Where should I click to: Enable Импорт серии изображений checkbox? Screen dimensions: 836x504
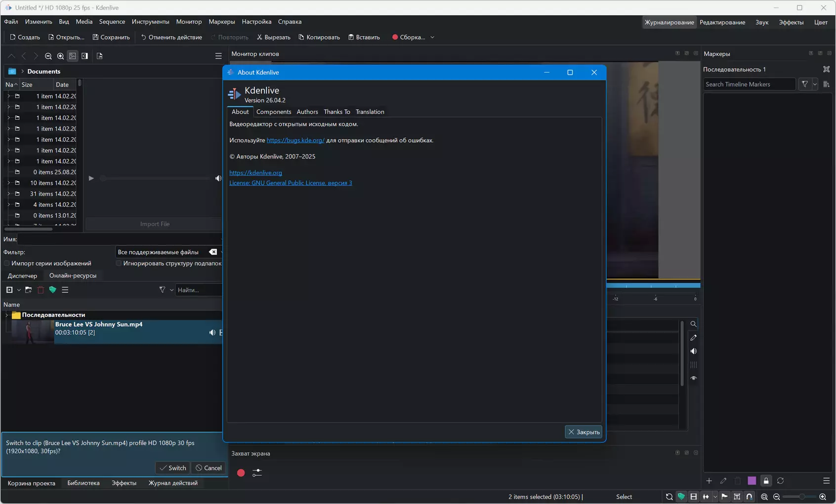[x=6, y=263]
